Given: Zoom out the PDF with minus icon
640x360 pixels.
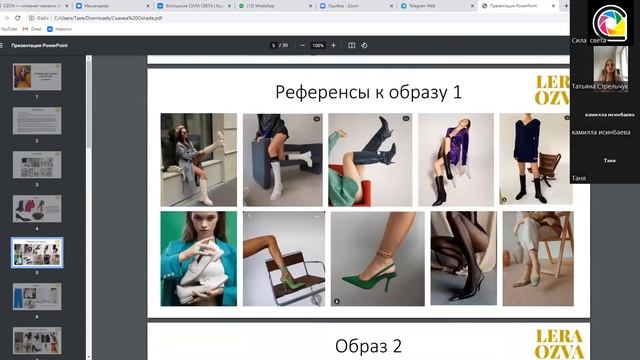Looking at the screenshot, I should tap(302, 45).
